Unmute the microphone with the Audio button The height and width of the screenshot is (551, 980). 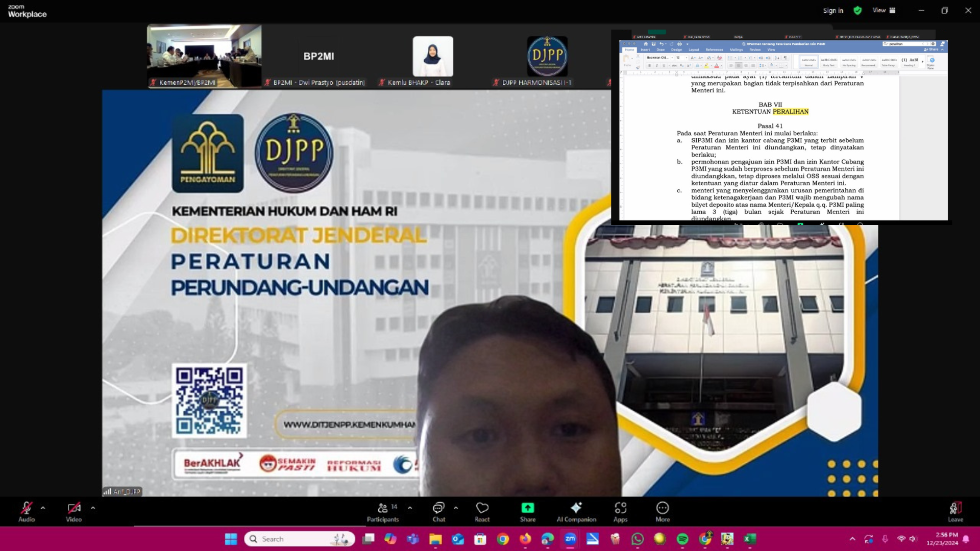click(27, 512)
